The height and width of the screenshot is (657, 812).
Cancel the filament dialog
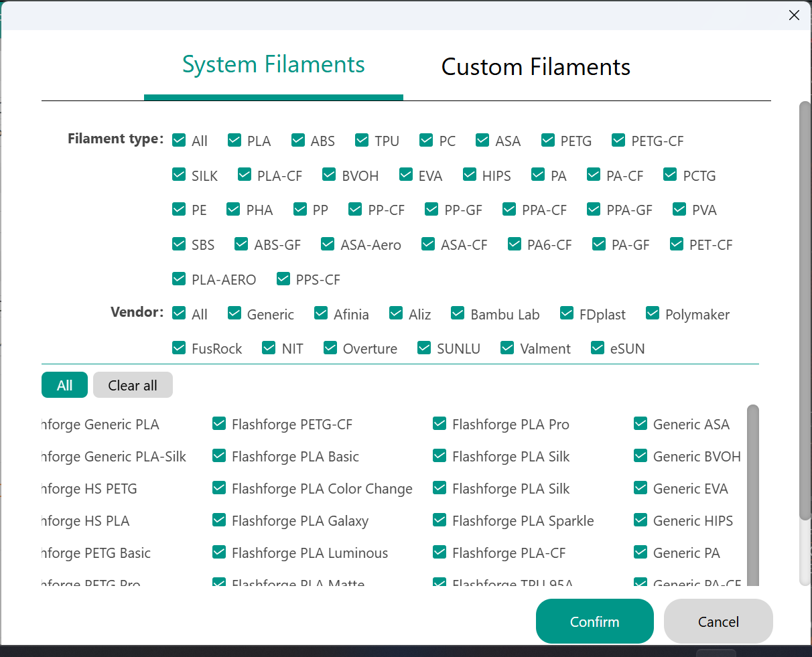[x=718, y=622]
